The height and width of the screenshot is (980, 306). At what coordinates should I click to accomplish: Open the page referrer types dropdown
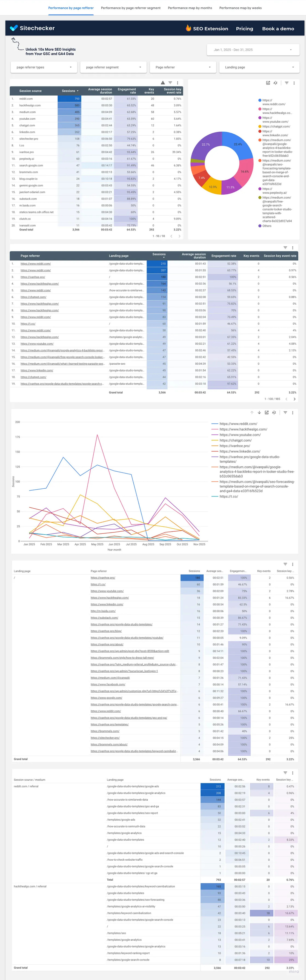tap(44, 67)
